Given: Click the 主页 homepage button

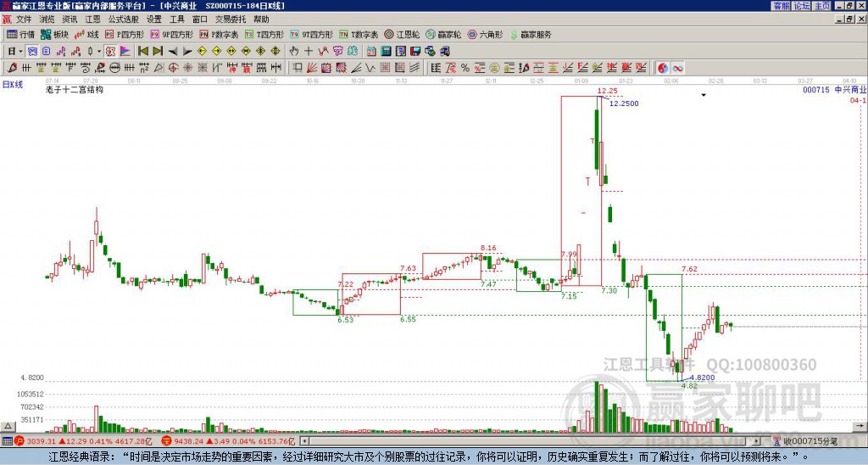Looking at the screenshot, I should [822, 6].
